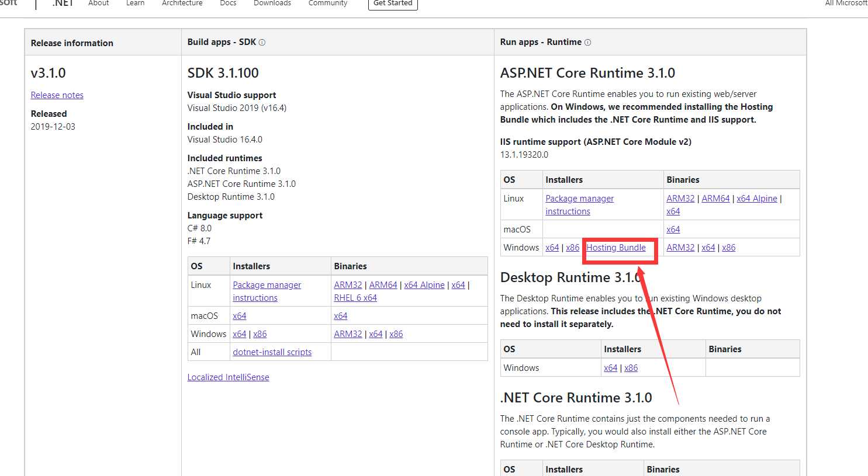Open the Architecture nav item

click(182, 4)
